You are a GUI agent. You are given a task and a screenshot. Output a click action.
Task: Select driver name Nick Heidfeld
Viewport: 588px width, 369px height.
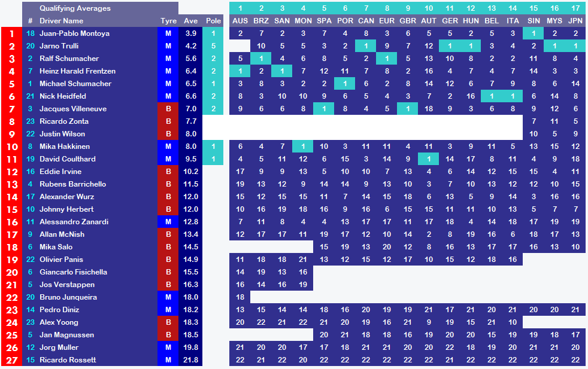[x=63, y=96]
